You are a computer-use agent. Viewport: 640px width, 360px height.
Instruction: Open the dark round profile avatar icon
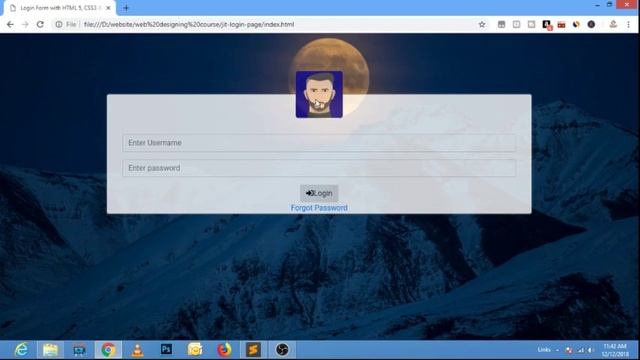(x=591, y=24)
